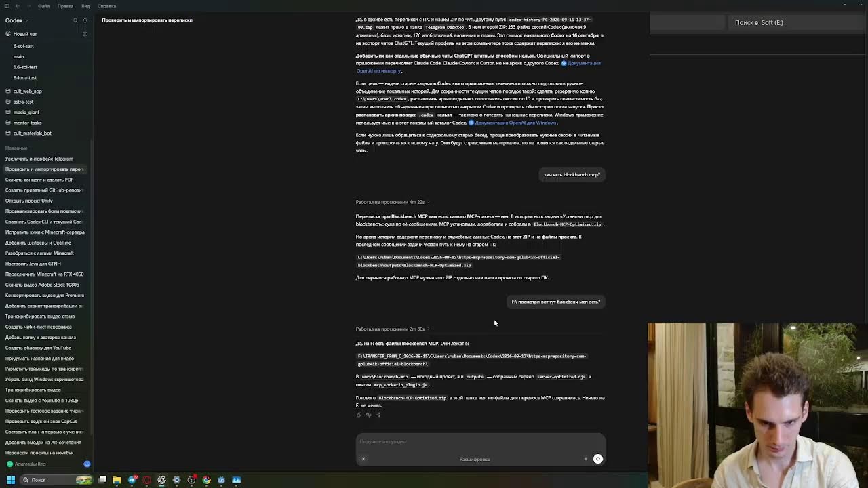
Task: Expand 'Работал на протяжении 2m 30s' details
Action: (x=392, y=329)
